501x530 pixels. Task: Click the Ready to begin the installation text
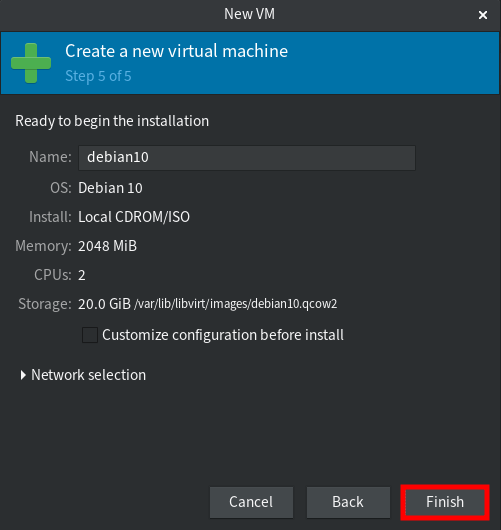112,121
